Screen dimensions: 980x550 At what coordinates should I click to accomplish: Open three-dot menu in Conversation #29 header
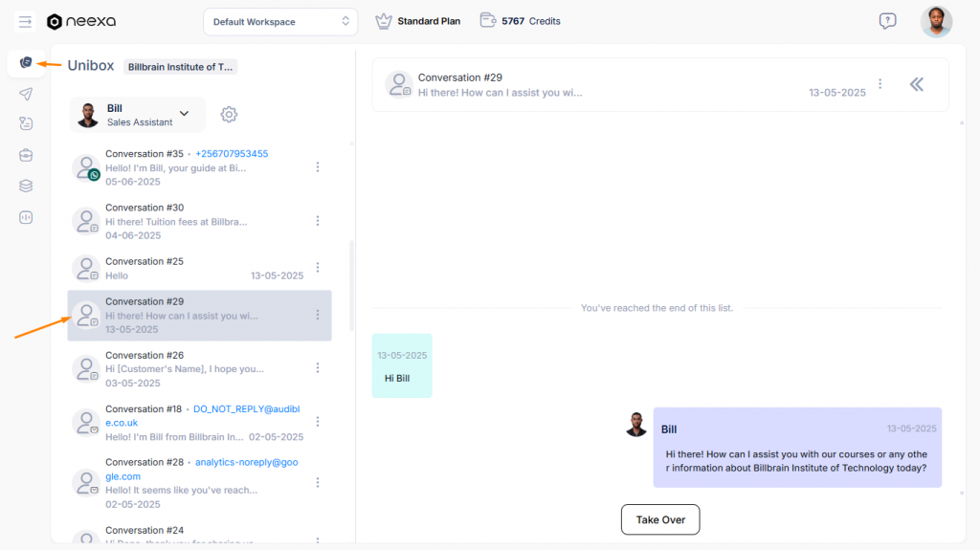pos(880,84)
